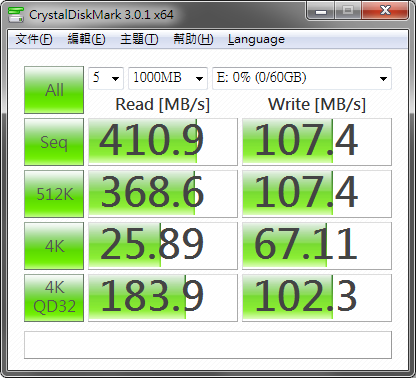Click the Read [MB/s] column header

tap(163, 105)
